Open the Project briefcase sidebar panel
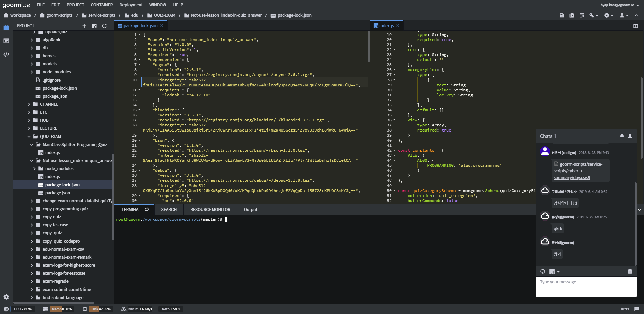This screenshot has width=644, height=314. (x=6, y=28)
